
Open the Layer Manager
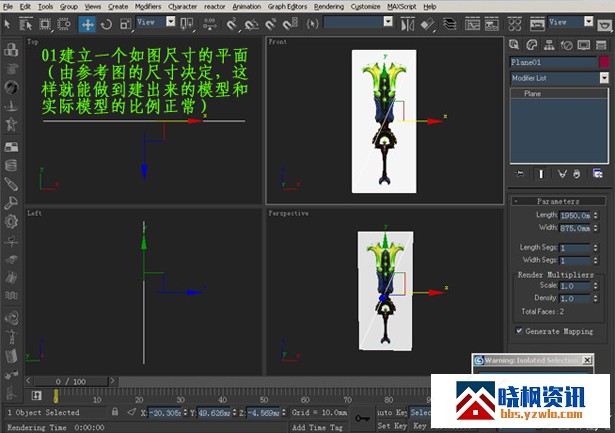pyautogui.click(x=450, y=25)
